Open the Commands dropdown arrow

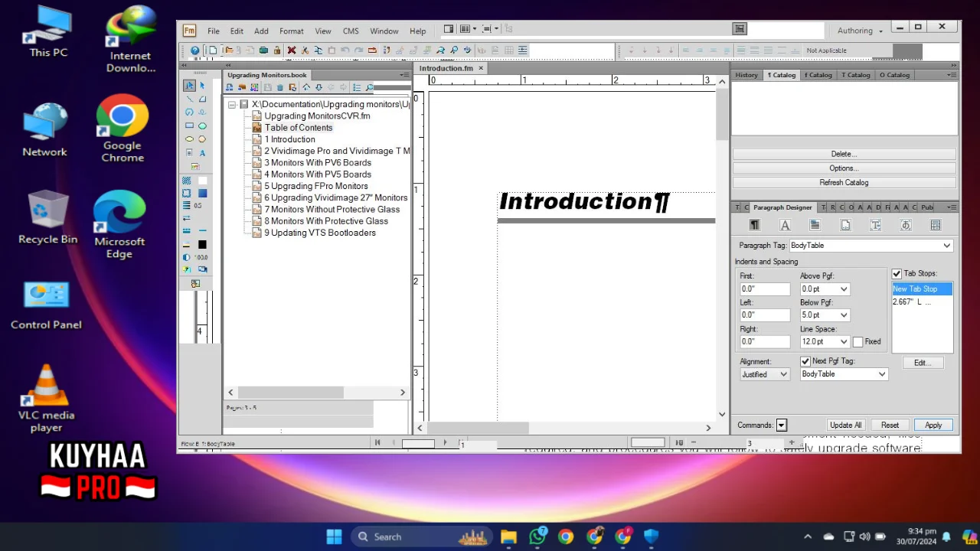tap(781, 425)
